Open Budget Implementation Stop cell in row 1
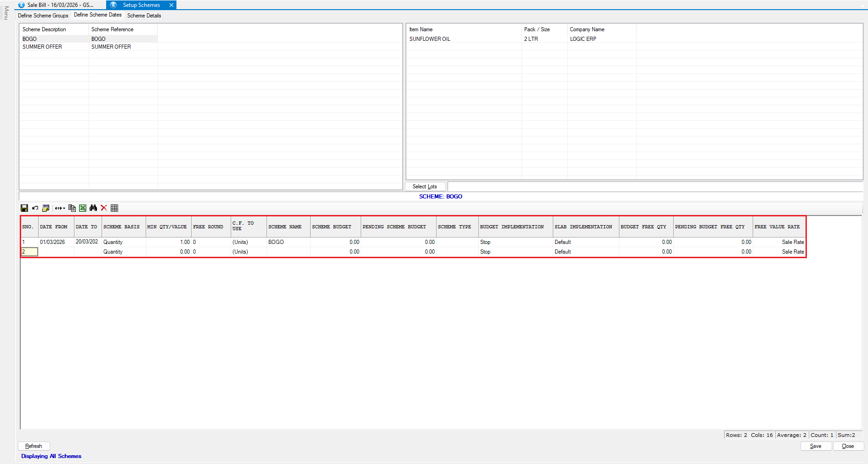This screenshot has width=868, height=464. pos(515,242)
